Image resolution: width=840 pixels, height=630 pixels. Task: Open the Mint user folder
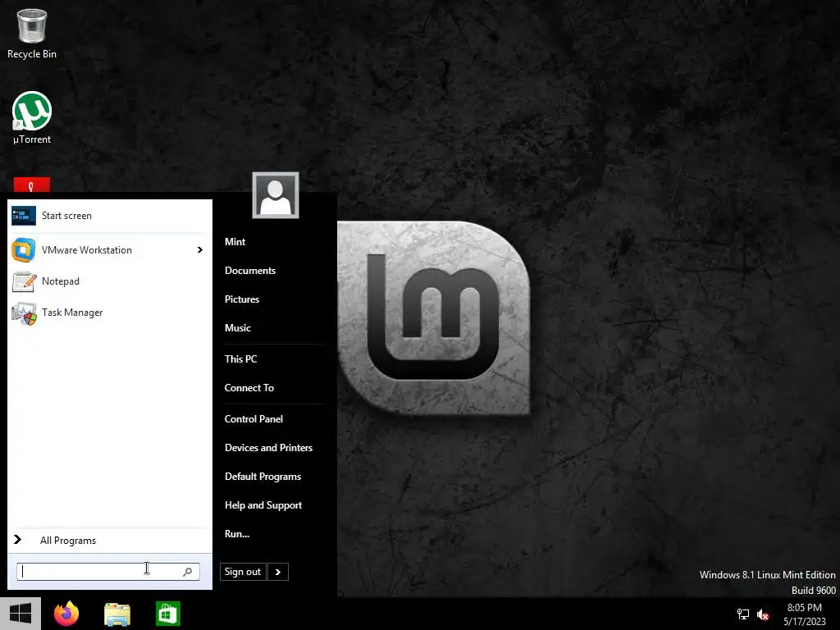[235, 242]
